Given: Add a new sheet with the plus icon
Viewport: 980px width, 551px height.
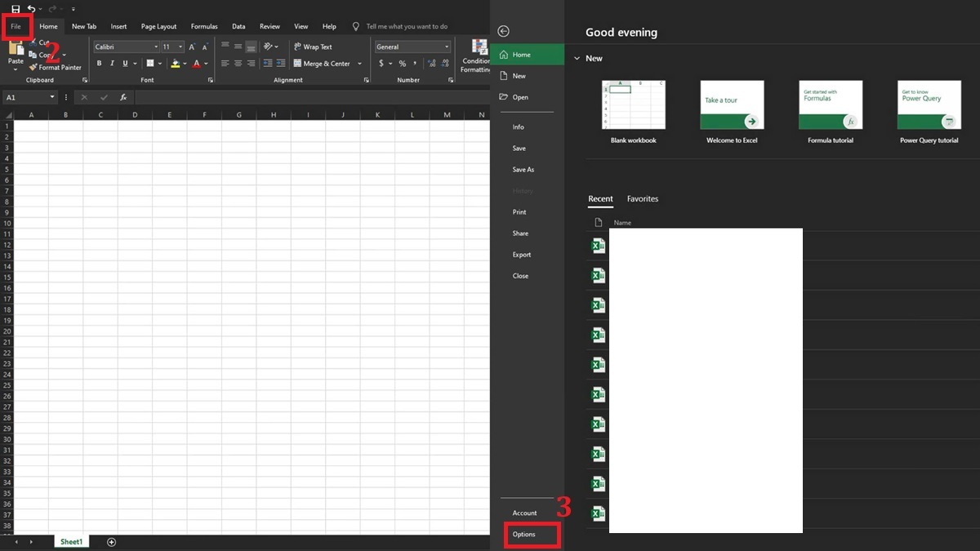Looking at the screenshot, I should (x=111, y=541).
